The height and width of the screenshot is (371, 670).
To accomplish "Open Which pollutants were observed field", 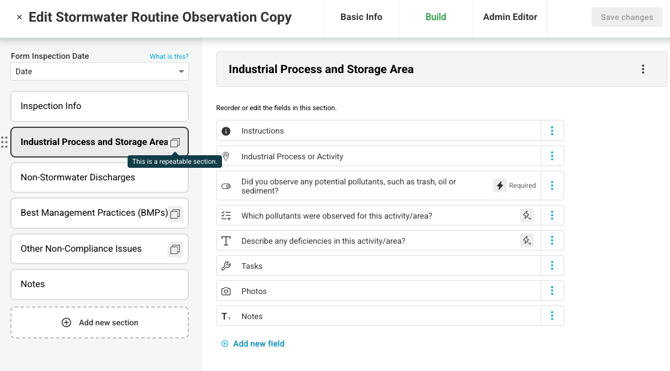I will 379,215.
